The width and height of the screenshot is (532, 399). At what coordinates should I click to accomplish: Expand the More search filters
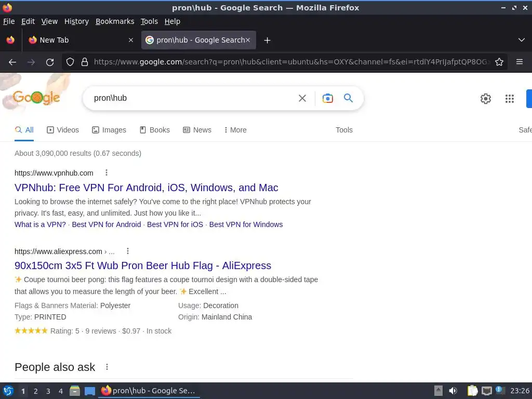(235, 130)
